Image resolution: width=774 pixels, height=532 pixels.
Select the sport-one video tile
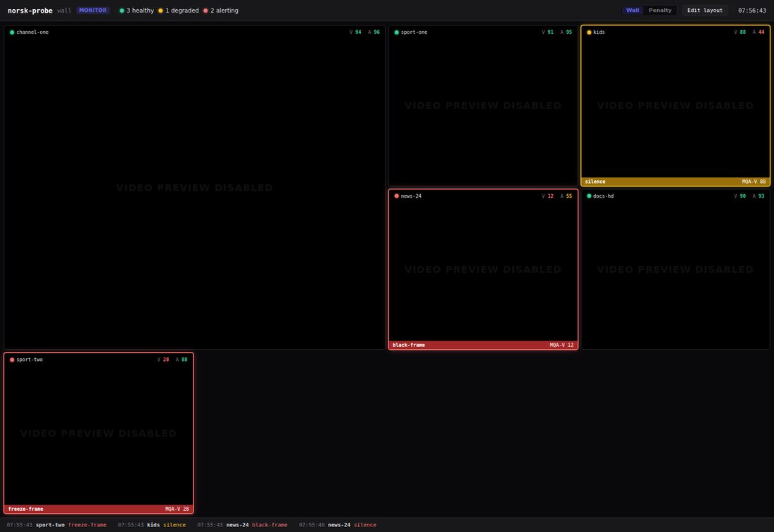tap(483, 106)
